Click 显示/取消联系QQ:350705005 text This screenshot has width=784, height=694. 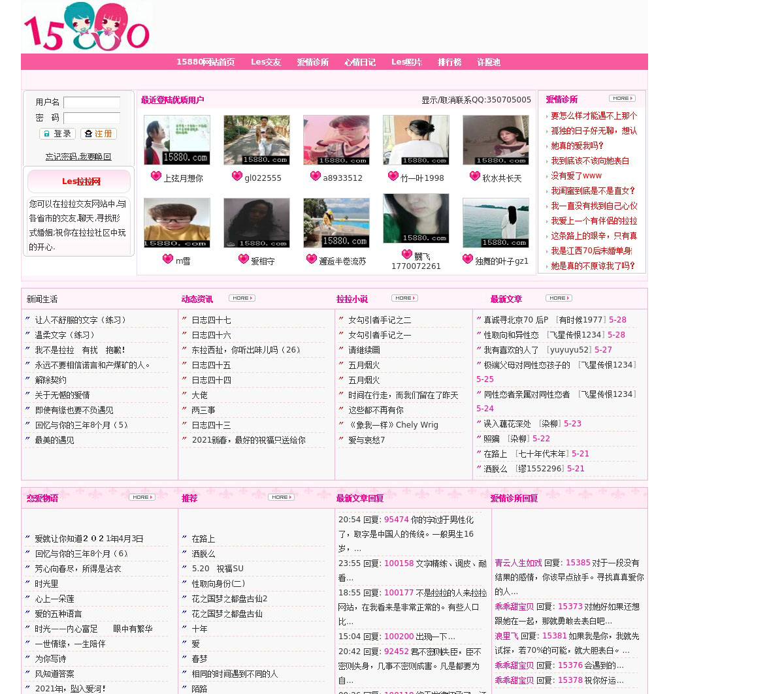(476, 100)
